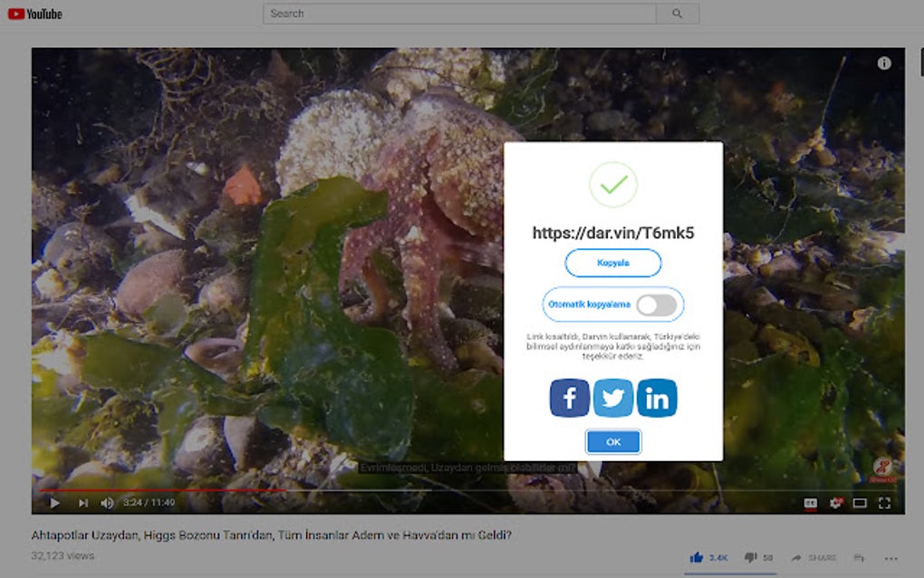924x578 pixels.
Task: Enter fullscreen mode
Action: pos(883,502)
